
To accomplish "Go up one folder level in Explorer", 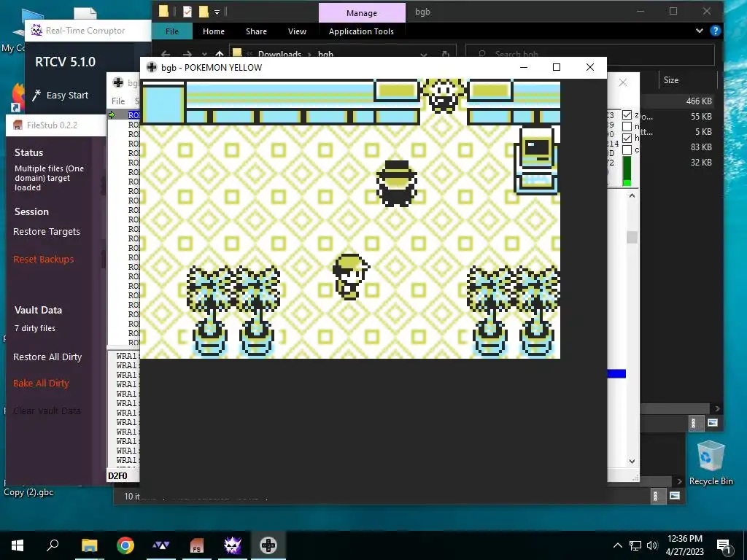I will coord(219,54).
